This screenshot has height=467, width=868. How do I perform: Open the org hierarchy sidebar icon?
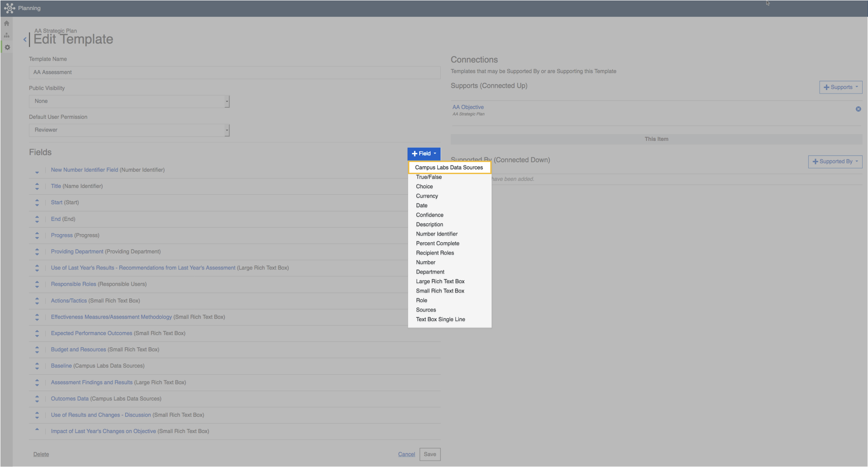7,35
